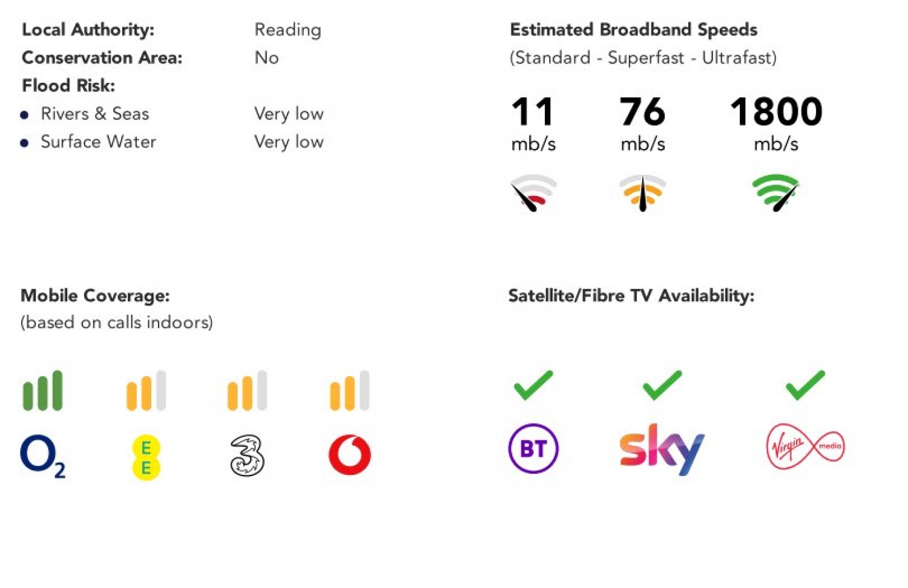Click the Estimated Broadband Speeds heading
The image size is (908, 588).
(633, 30)
